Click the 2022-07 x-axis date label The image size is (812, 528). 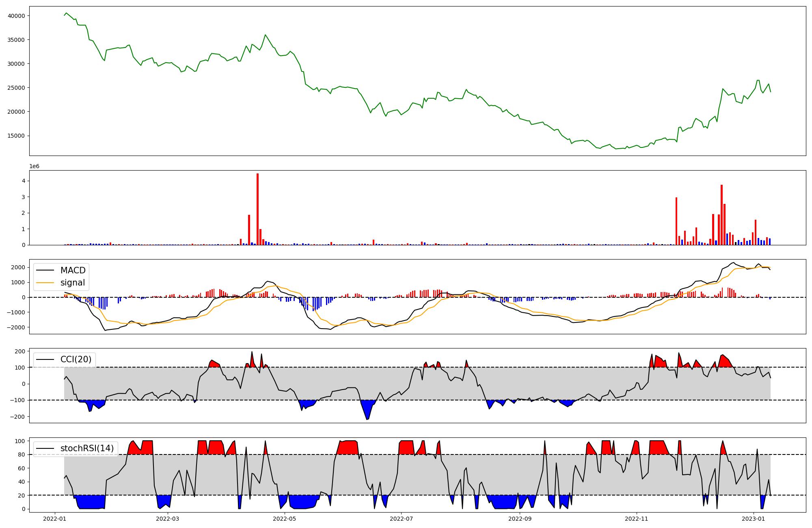click(401, 519)
